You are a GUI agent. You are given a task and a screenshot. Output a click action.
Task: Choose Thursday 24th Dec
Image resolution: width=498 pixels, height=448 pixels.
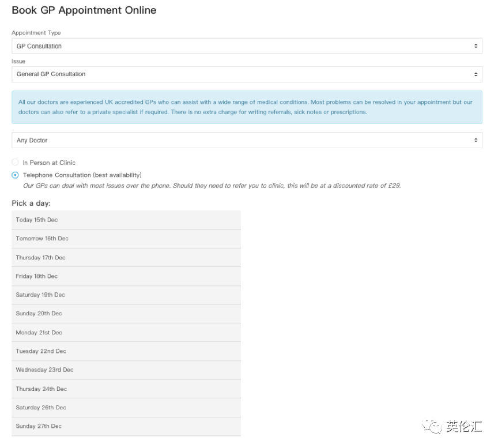coord(126,389)
